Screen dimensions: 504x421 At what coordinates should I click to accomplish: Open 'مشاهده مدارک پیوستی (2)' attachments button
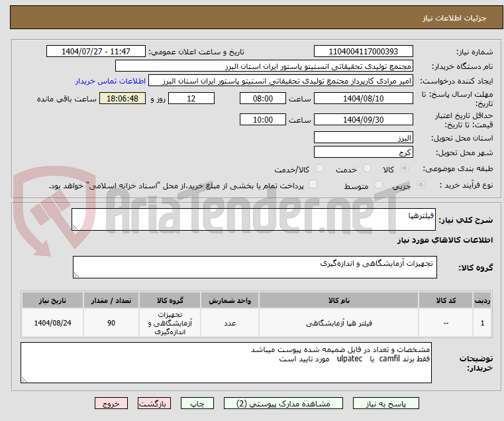(283, 403)
